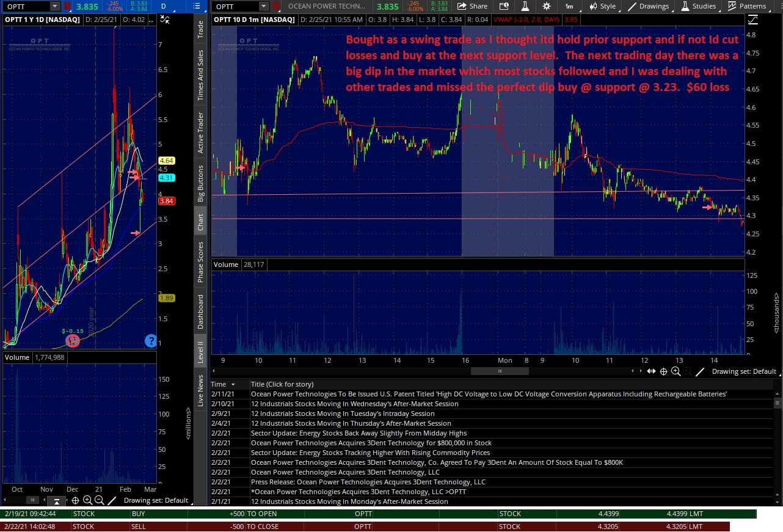Open the Dashboard side tab
The width and height of the screenshot is (783, 532).
[x=200, y=312]
